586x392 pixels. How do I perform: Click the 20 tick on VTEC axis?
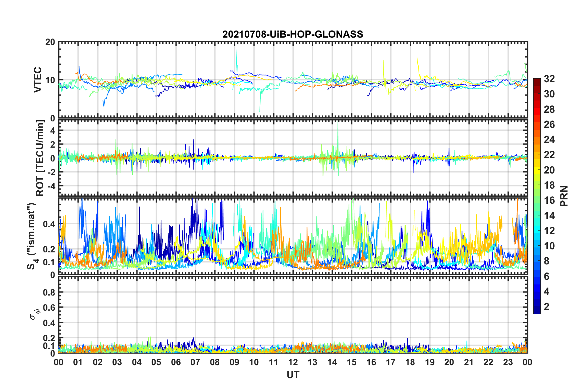(x=50, y=42)
